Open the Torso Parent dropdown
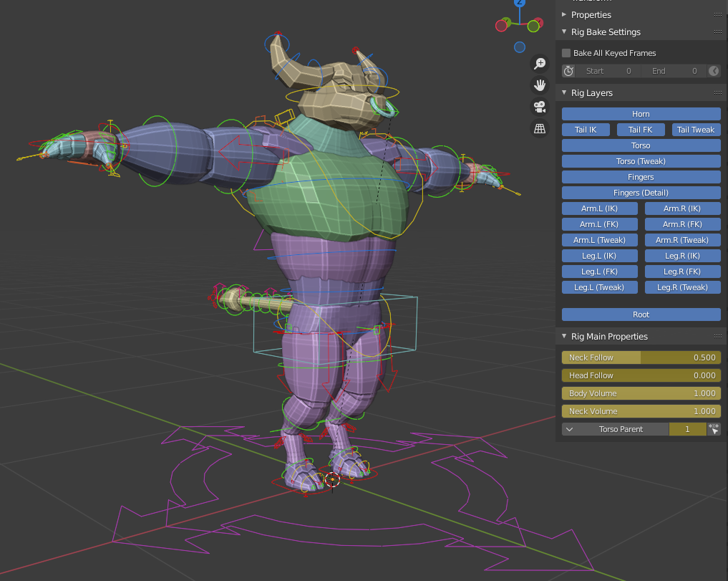Image resolution: width=728 pixels, height=581 pixels. click(x=616, y=429)
